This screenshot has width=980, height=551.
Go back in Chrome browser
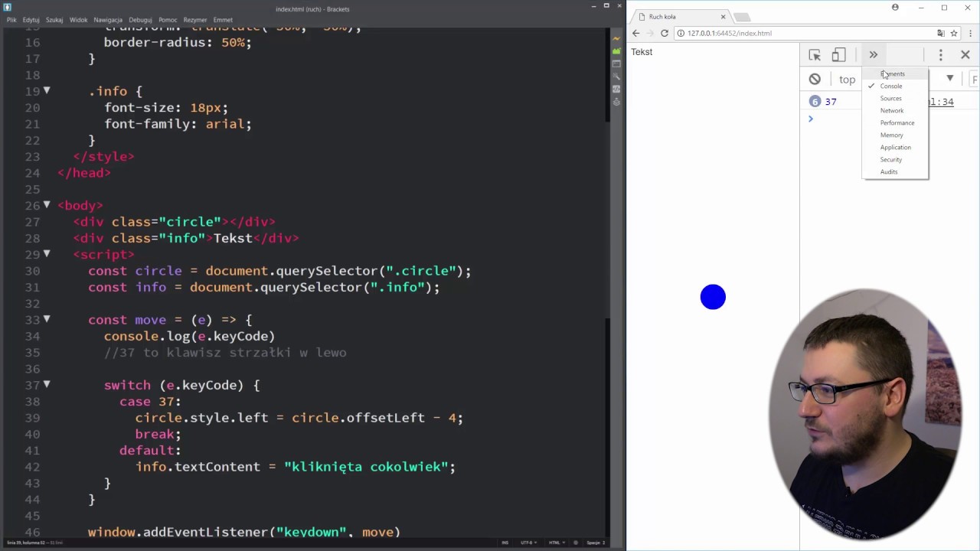tap(635, 33)
